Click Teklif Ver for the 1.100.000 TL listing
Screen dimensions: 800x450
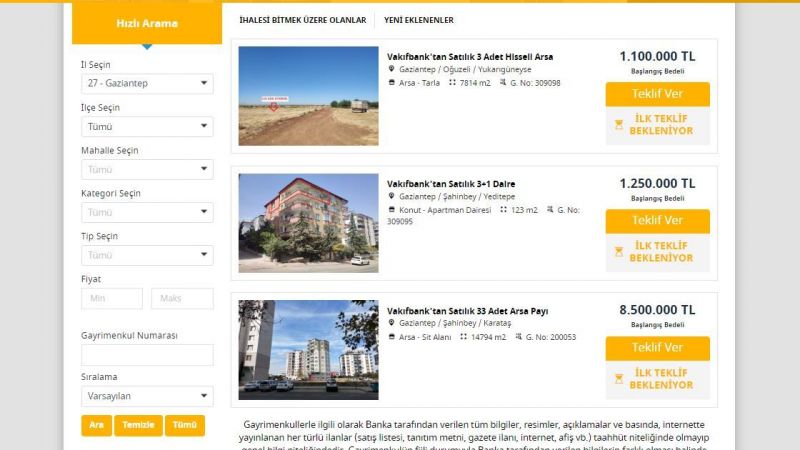pyautogui.click(x=657, y=94)
